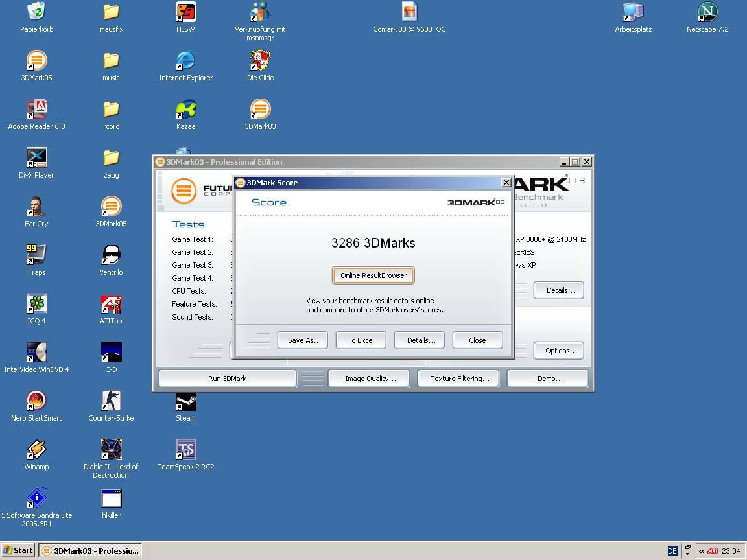
Task: Click the 'CPU Tests:' label
Action: pos(189,291)
